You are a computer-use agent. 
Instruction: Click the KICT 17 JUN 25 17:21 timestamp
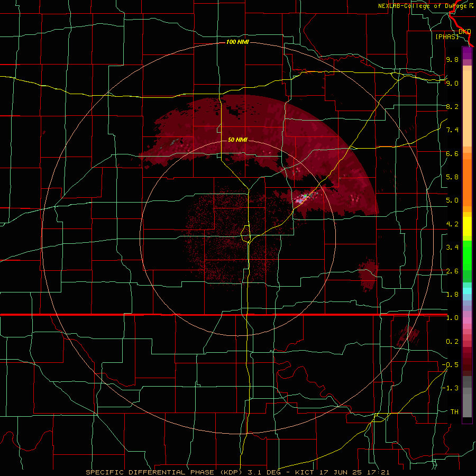tap(342, 472)
